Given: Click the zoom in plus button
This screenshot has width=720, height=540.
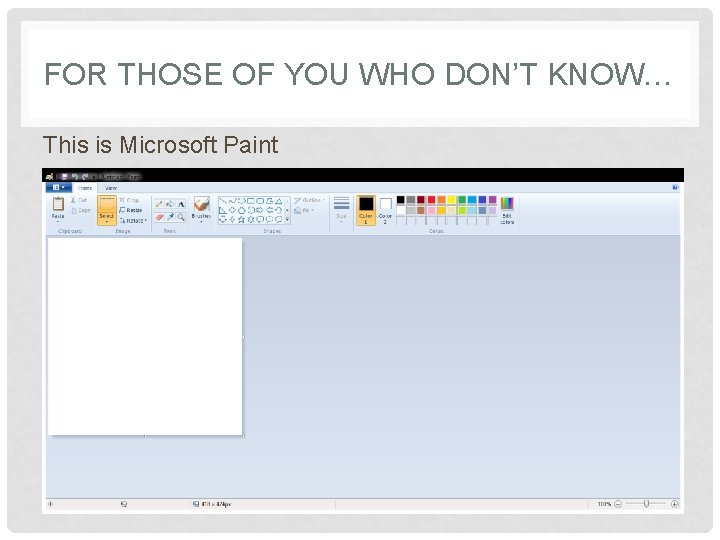Looking at the screenshot, I should (x=675, y=504).
